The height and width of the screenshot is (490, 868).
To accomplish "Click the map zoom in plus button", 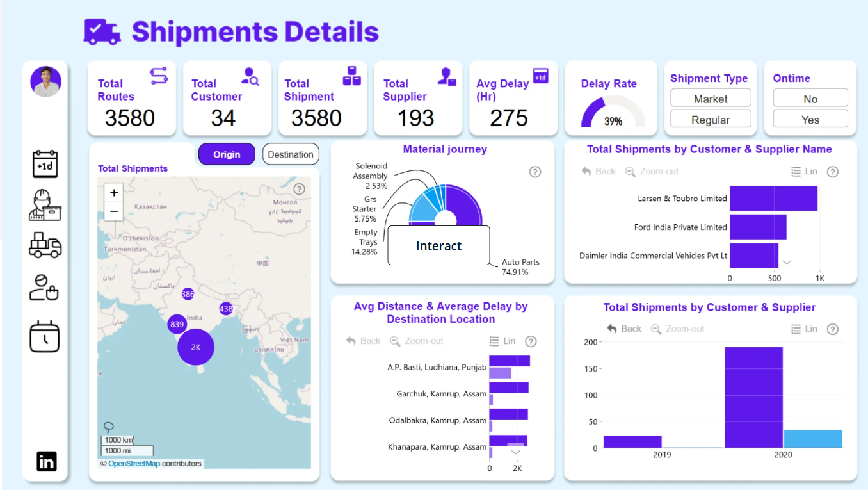I will [114, 193].
